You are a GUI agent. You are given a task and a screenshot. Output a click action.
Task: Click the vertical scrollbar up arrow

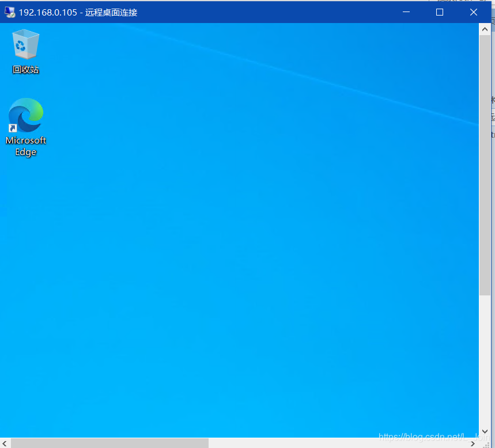tap(485, 29)
